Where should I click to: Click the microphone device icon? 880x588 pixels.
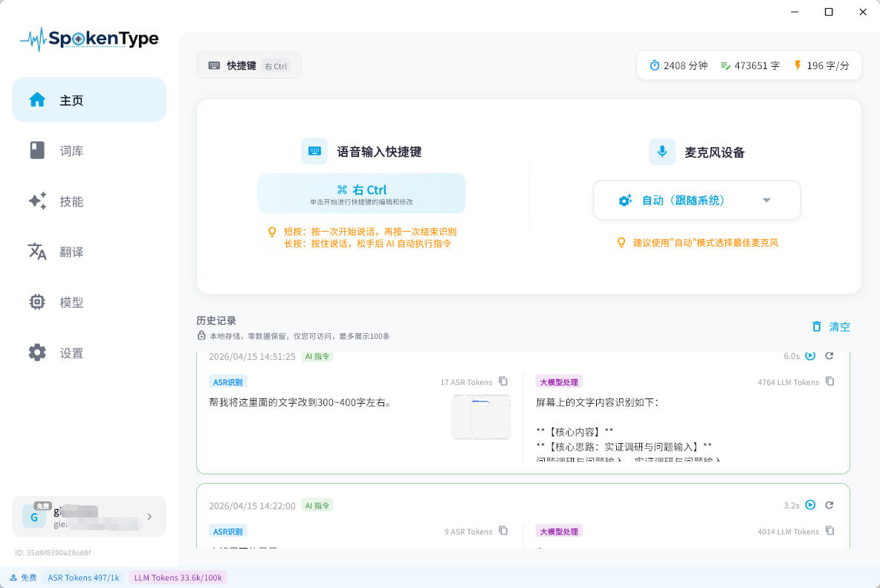pos(661,152)
